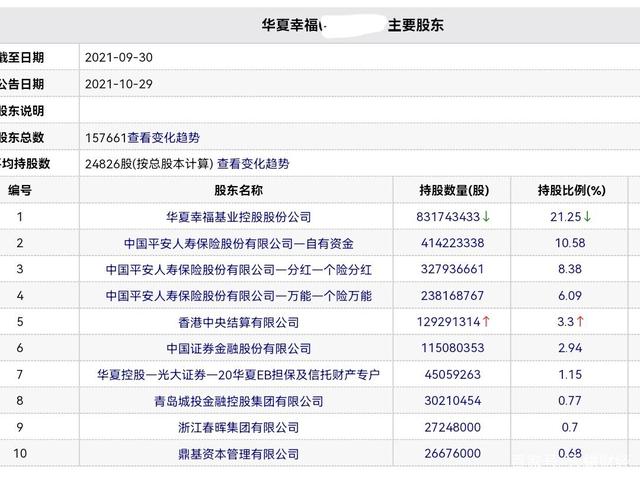The height and width of the screenshot is (479, 640).
Task: Select the date value 2021-09-30
Action: click(119, 58)
